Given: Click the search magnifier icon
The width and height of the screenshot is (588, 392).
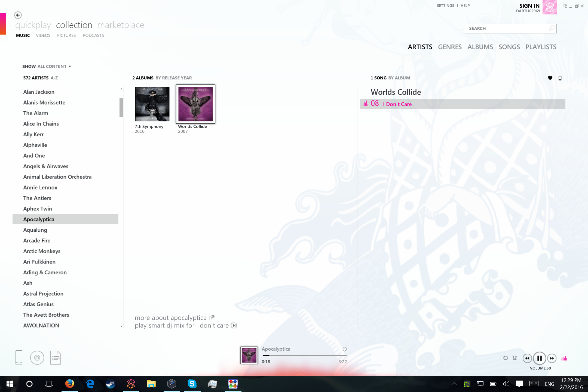Looking at the screenshot, I should (x=552, y=28).
